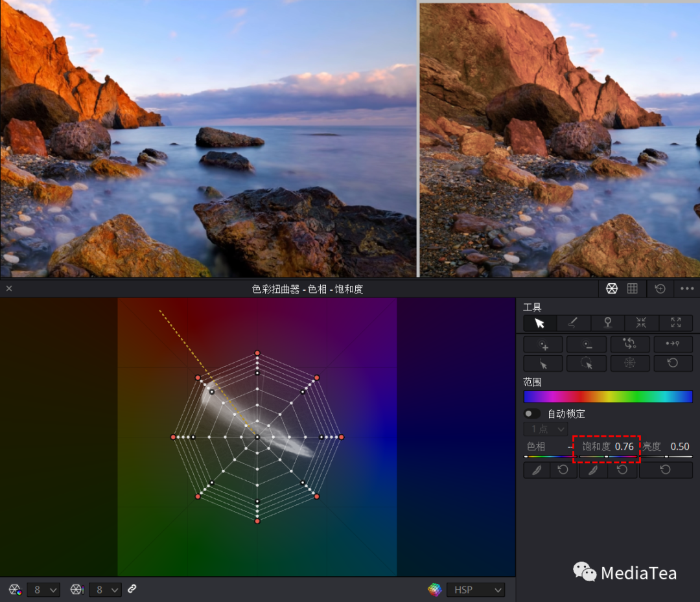Open the hue resolution dropdown showing 8
This screenshot has width=700, height=602.
click(x=43, y=590)
